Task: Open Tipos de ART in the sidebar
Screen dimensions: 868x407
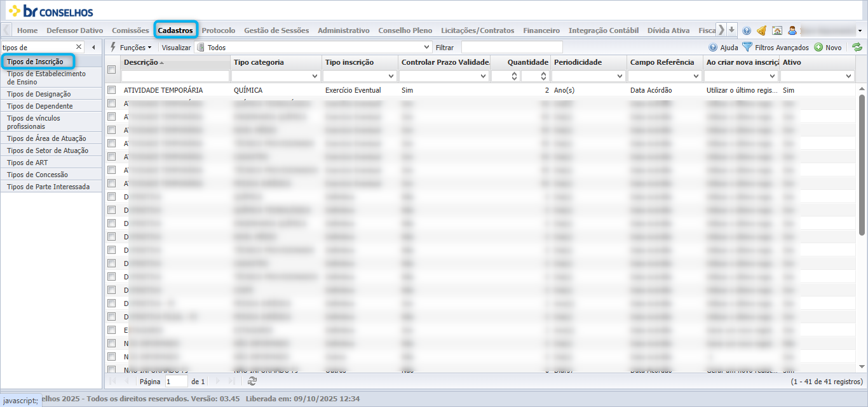Action: click(51, 163)
